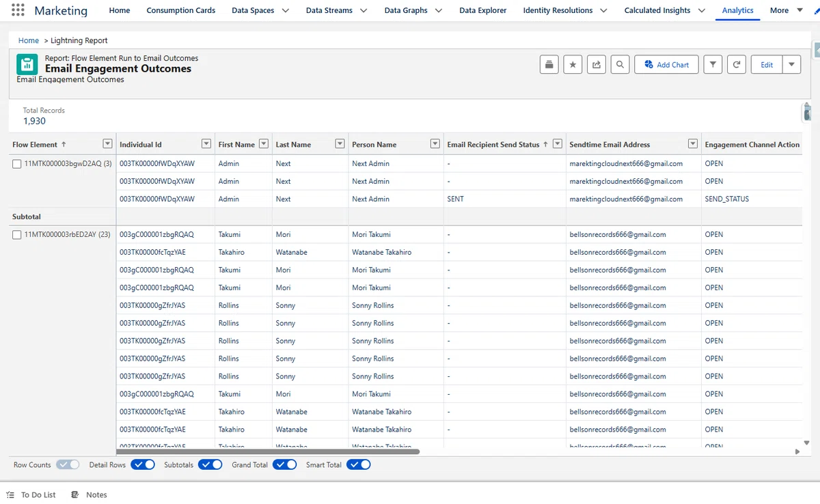820x504 pixels.
Task: Open the Calculated Insights tab
Action: click(x=657, y=10)
